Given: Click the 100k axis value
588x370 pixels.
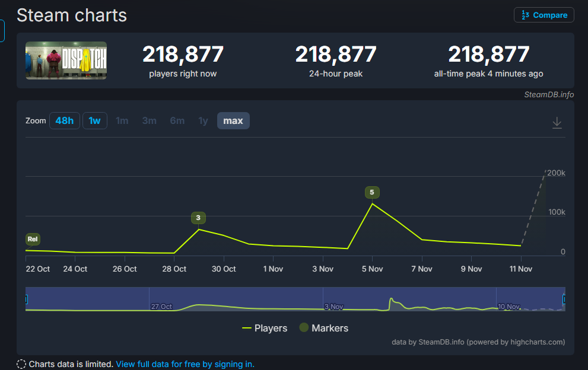Looking at the screenshot, I should tap(557, 212).
